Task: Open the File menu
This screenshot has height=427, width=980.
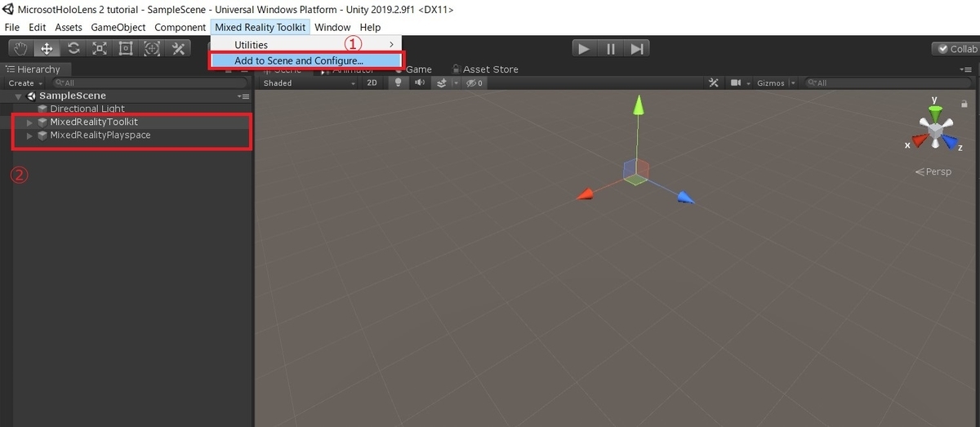Action: [12, 27]
